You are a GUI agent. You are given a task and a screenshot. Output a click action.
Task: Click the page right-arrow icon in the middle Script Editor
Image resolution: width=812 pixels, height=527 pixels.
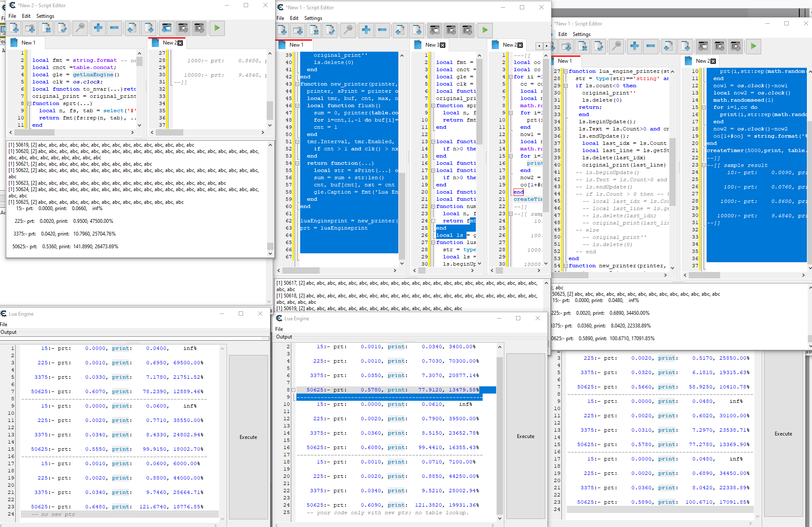pos(417,30)
